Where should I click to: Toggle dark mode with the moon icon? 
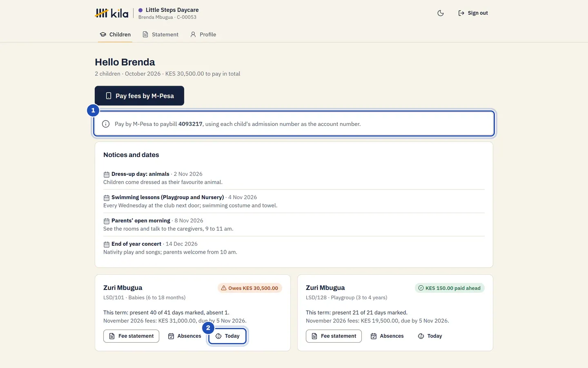(x=441, y=13)
